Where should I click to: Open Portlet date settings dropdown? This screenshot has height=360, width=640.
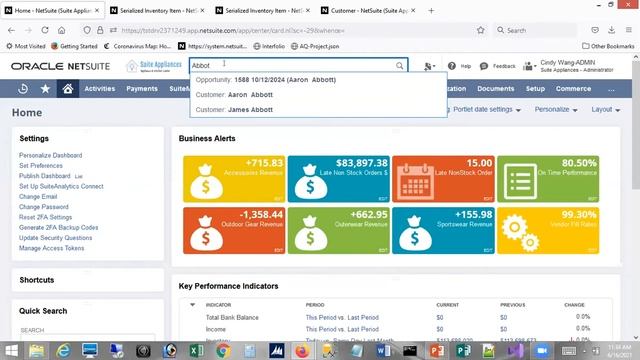(487, 109)
